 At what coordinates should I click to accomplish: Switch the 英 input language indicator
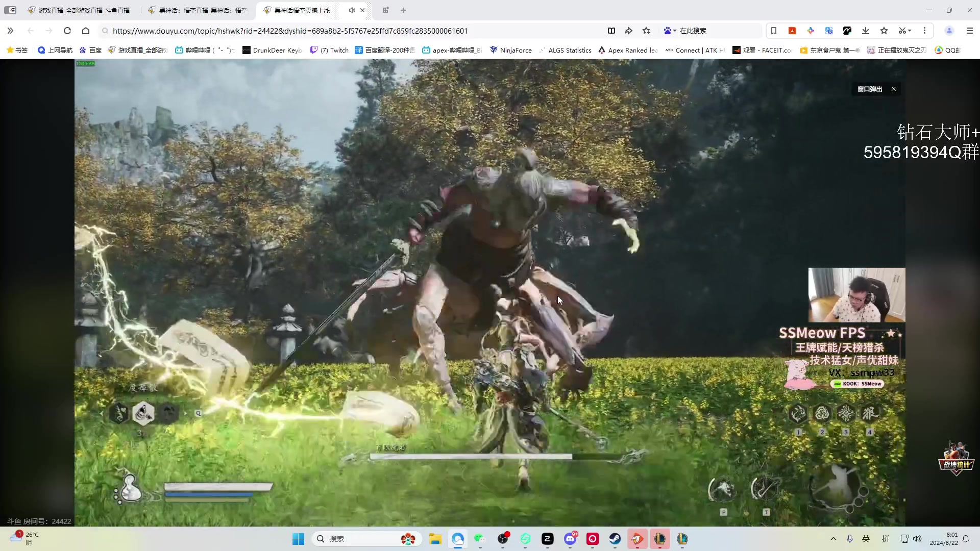866,539
